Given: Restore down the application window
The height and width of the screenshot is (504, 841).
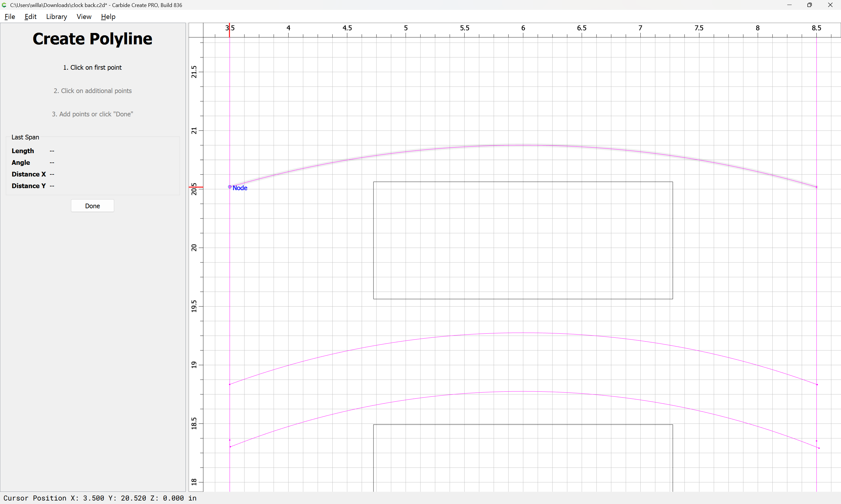Looking at the screenshot, I should (x=810, y=5).
